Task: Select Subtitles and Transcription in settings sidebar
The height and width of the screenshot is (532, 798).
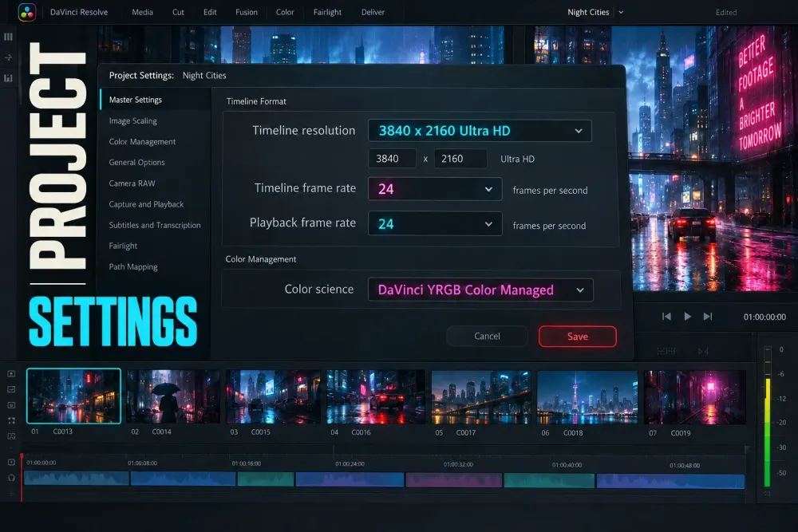Action: tap(155, 225)
